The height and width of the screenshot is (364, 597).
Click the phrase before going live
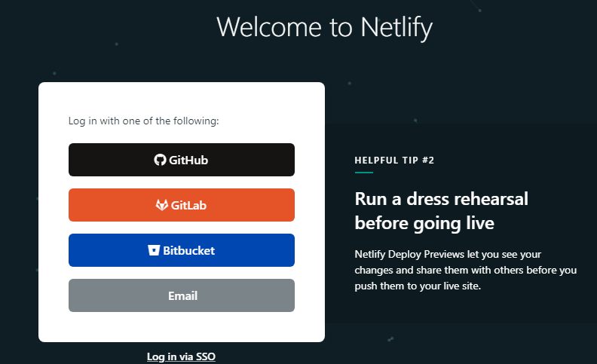424,223
